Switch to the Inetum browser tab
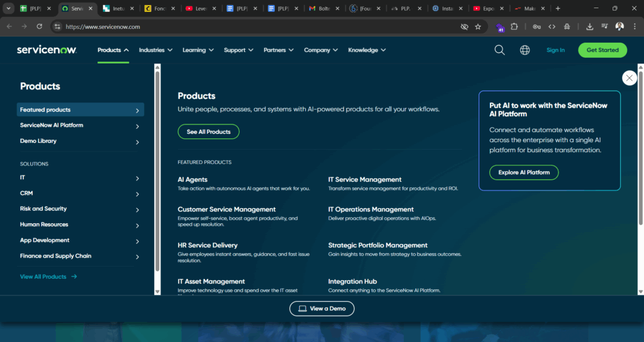Screen dimensions: 644x342 pos(118,8)
